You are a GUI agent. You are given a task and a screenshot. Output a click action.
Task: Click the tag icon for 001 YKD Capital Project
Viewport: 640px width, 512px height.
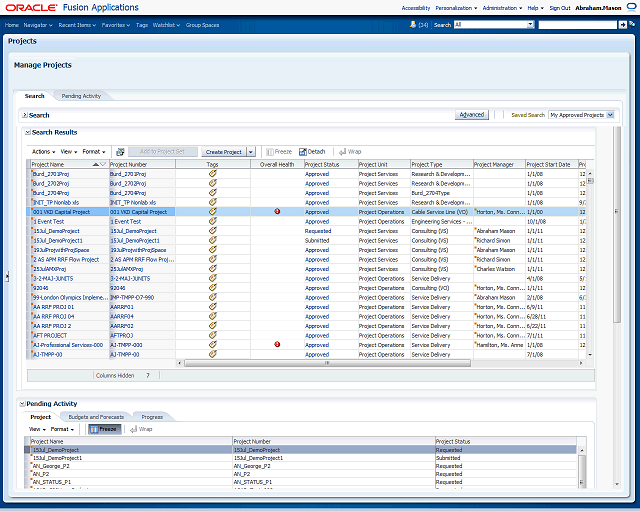tap(212, 212)
